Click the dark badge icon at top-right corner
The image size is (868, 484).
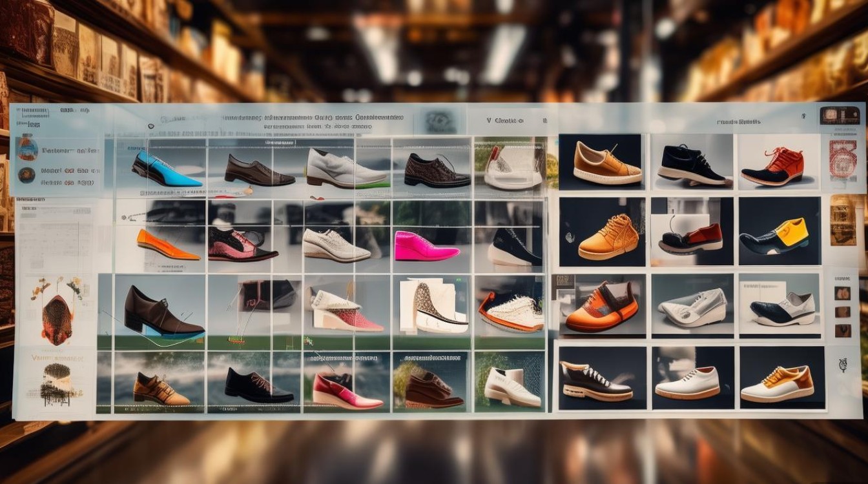click(x=840, y=116)
